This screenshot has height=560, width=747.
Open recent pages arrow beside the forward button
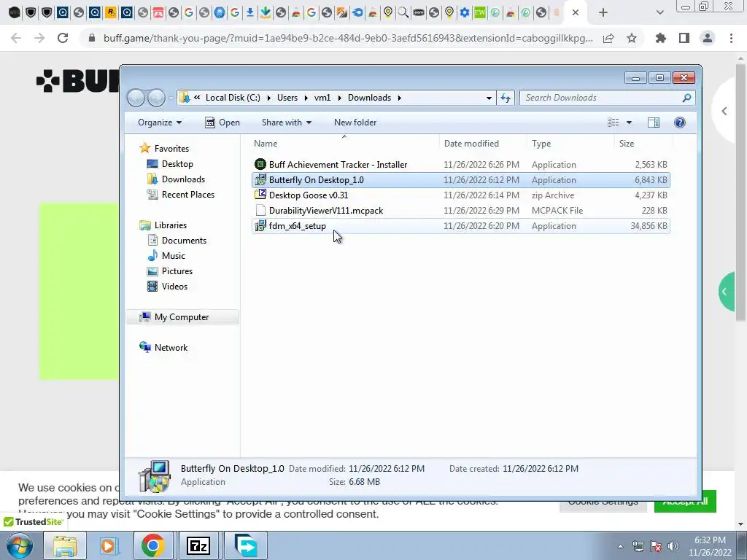tap(171, 98)
